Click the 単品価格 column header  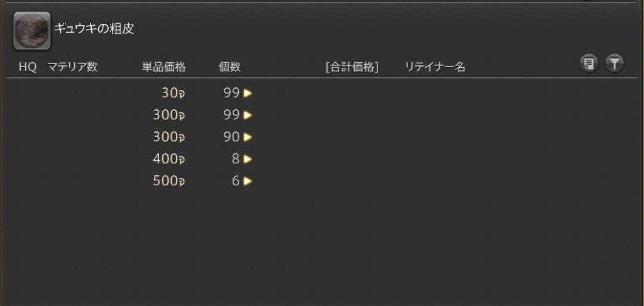coord(164,67)
